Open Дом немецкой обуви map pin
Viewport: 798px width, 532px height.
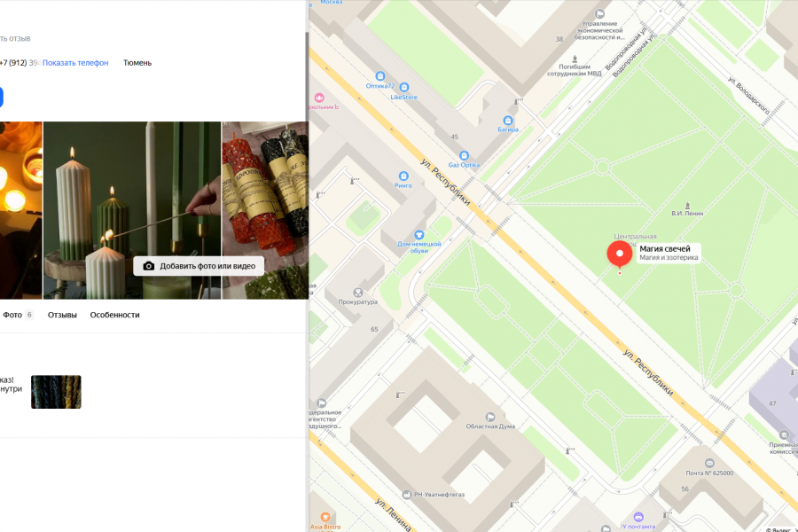[x=419, y=235]
